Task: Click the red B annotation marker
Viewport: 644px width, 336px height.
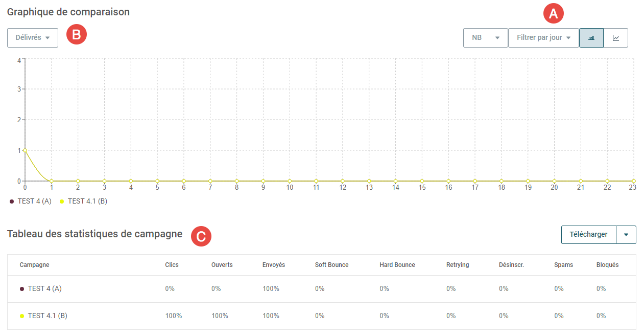Action: click(77, 34)
